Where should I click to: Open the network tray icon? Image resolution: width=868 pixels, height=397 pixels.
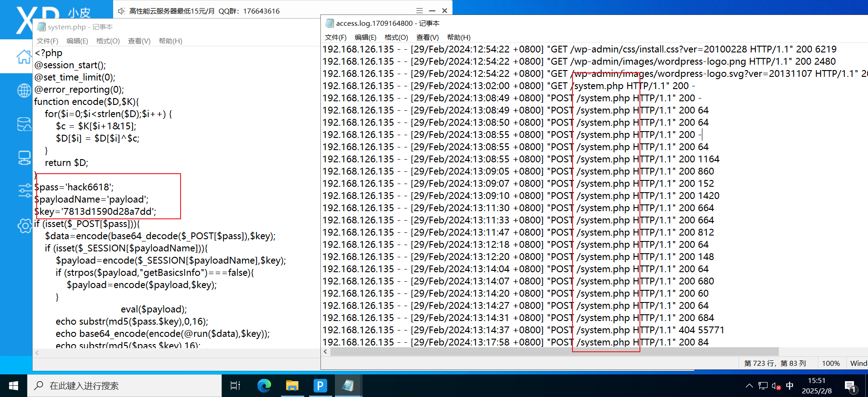pos(763,386)
